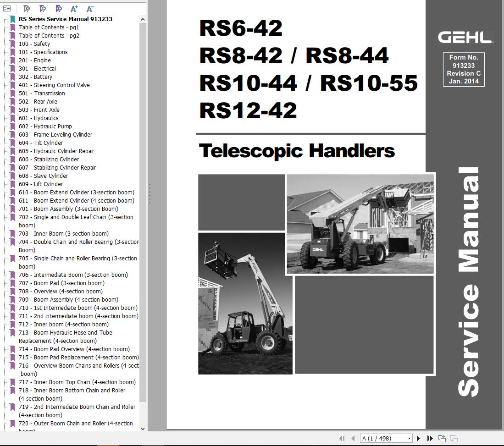Click the go-to current bookmark icon
The image size is (504, 446).
point(59,9)
